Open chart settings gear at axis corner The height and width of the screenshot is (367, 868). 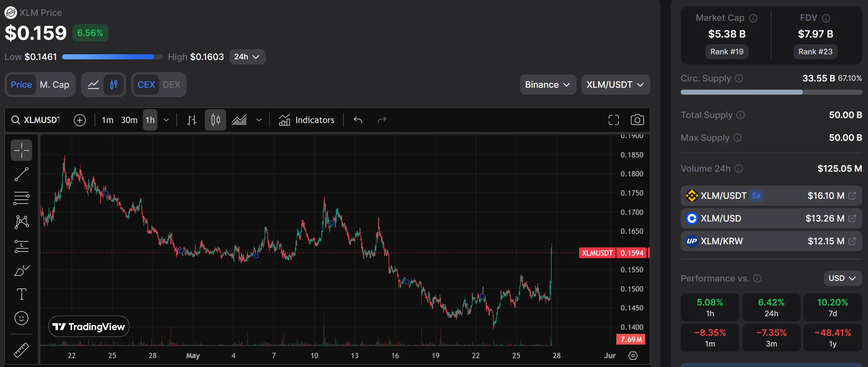coord(633,356)
